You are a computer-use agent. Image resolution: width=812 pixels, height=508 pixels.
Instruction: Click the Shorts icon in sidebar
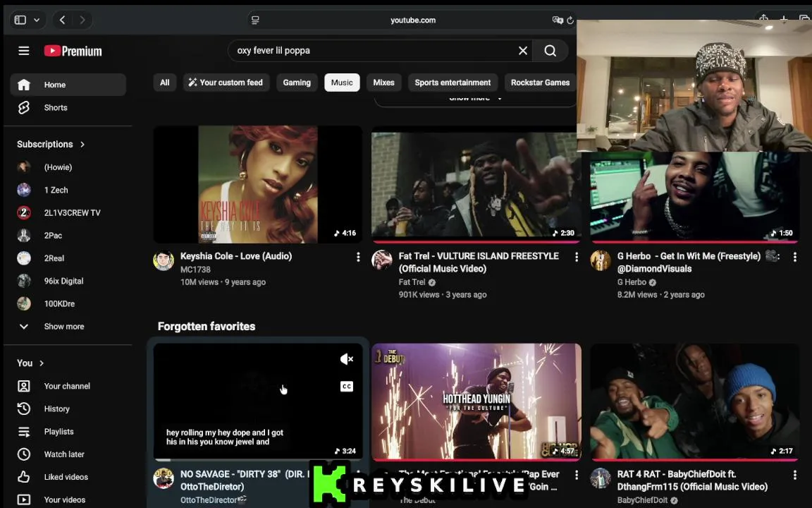24,108
